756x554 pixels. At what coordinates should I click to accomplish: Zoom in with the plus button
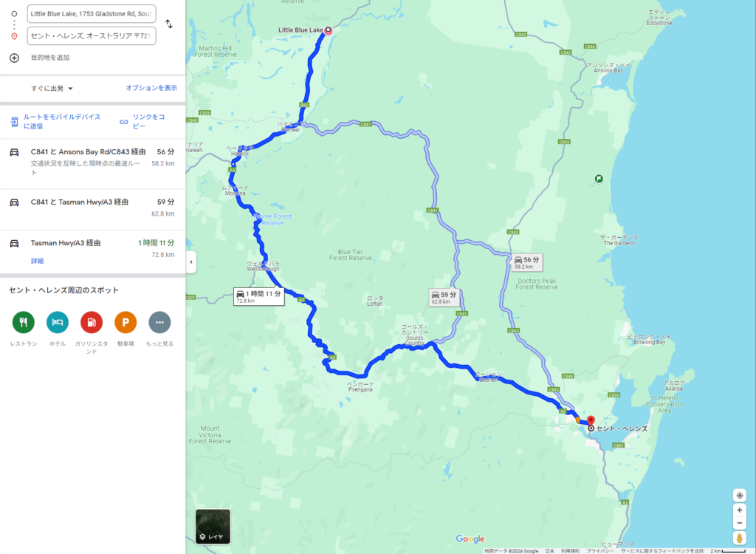[739, 510]
